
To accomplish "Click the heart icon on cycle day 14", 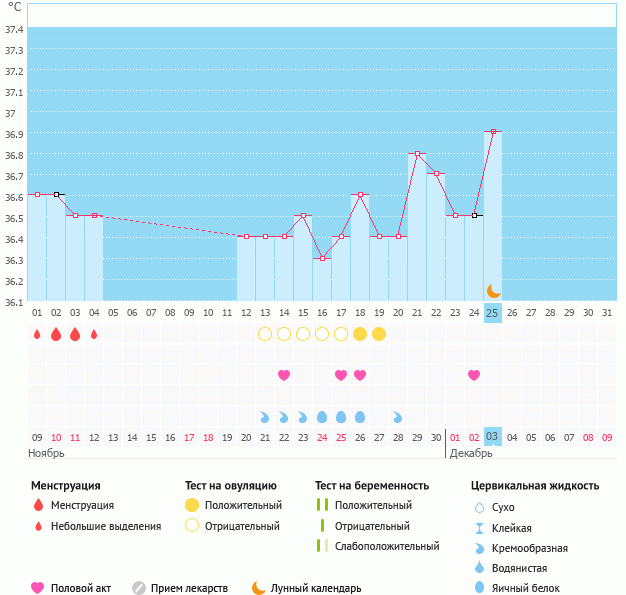I will pyautogui.click(x=284, y=375).
